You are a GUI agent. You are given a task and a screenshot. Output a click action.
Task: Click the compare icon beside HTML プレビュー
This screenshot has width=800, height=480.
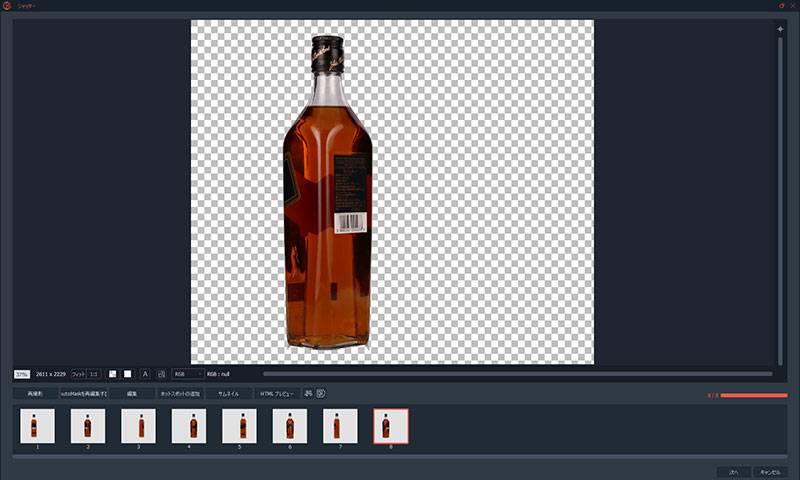tap(309, 393)
